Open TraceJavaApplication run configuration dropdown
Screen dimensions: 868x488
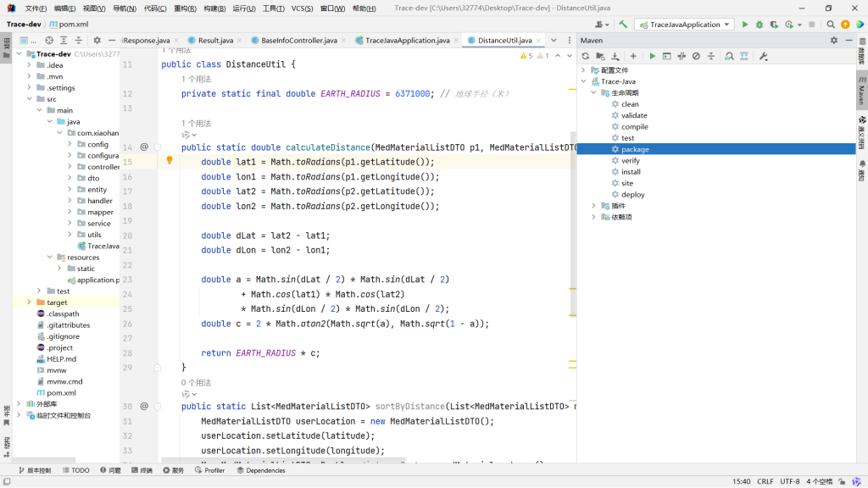point(685,25)
